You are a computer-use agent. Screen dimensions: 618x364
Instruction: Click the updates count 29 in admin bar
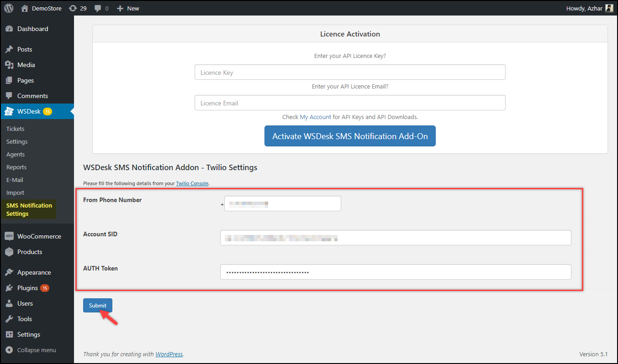click(83, 8)
